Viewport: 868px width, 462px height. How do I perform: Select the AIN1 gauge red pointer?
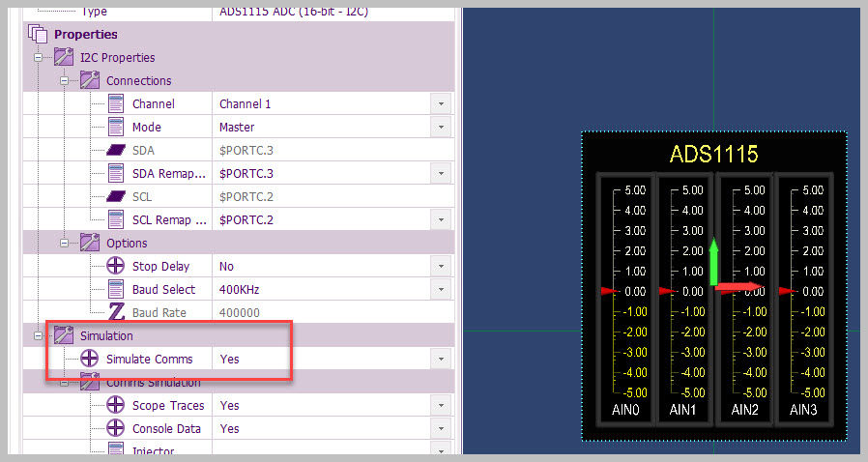[x=668, y=291]
